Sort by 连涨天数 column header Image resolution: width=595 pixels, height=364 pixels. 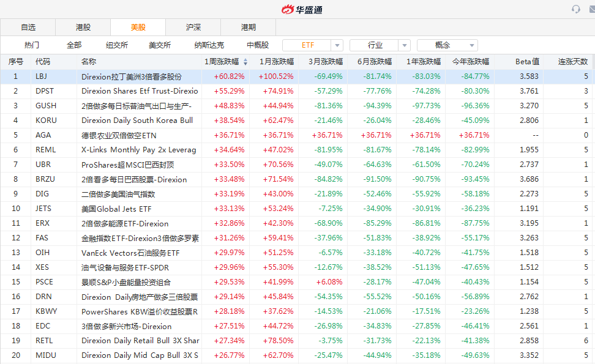[572, 62]
